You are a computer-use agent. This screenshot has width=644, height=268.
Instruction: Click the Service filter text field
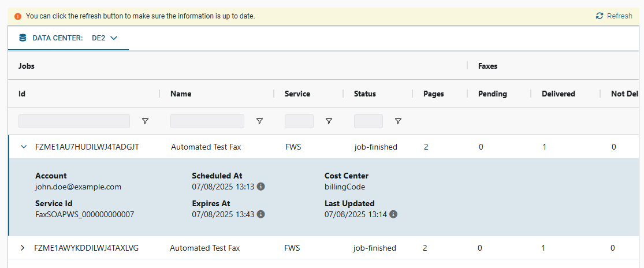pyautogui.click(x=299, y=121)
